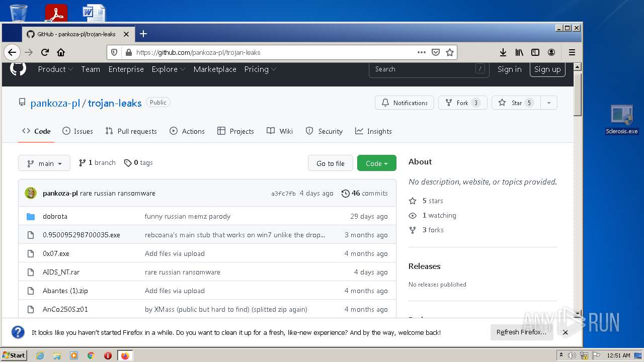The image size is (644, 362).
Task: Reload the current page
Action: (x=45, y=52)
